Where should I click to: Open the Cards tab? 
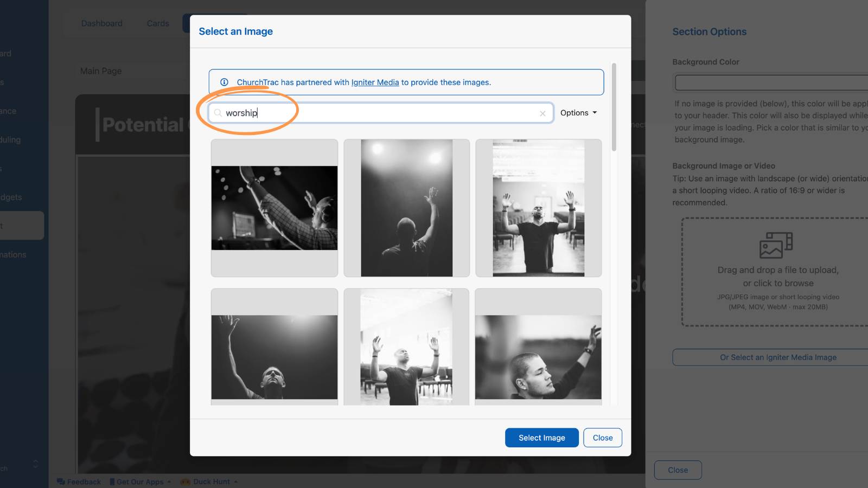pos(158,23)
